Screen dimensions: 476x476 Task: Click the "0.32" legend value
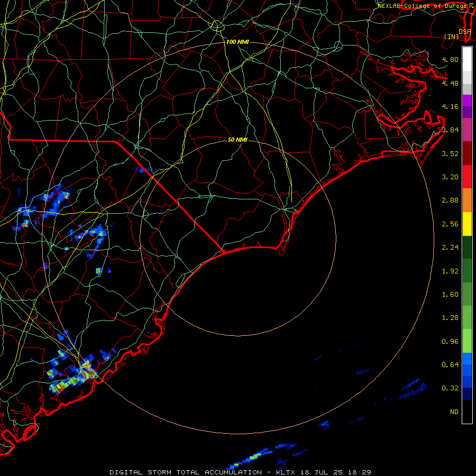pos(450,388)
